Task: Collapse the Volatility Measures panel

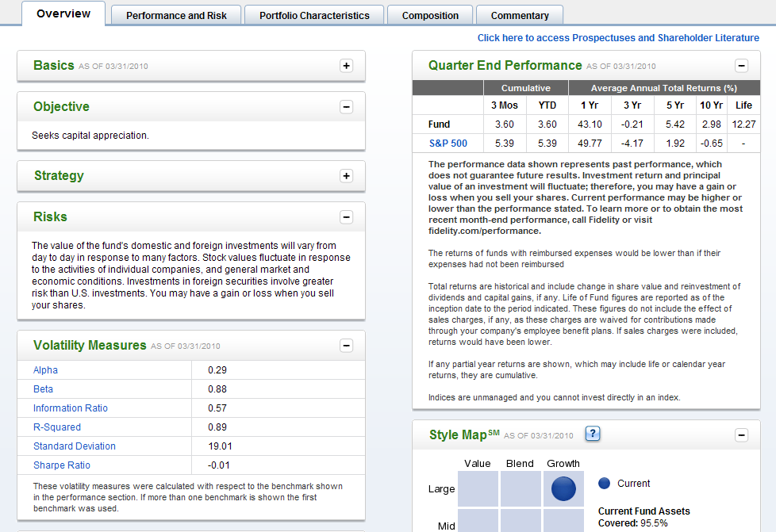Action: 346,346
